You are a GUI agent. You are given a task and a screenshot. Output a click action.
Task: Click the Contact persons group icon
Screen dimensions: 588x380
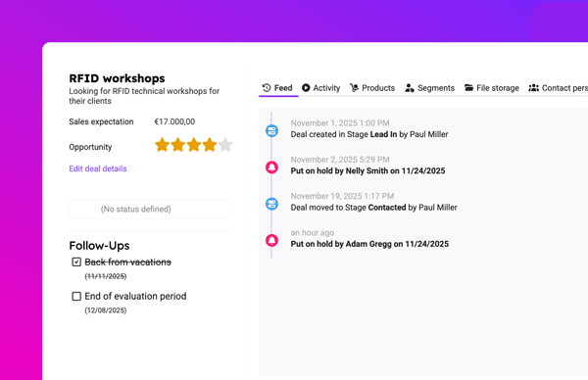click(534, 88)
